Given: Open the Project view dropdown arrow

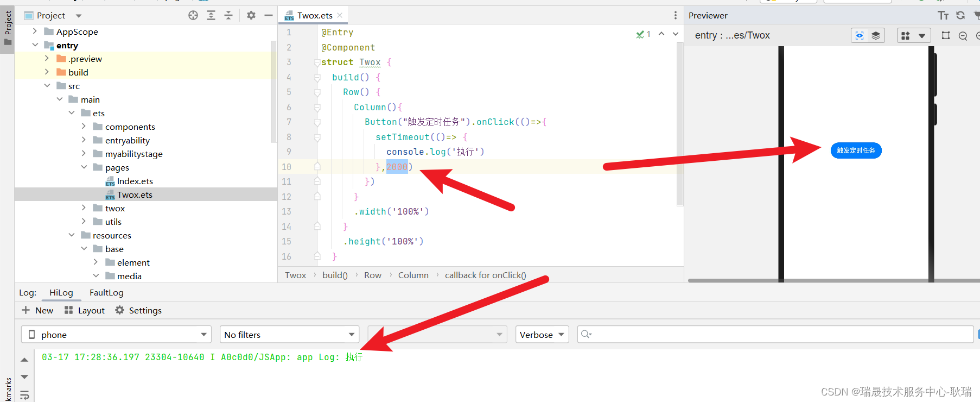Looking at the screenshot, I should pyautogui.click(x=79, y=16).
